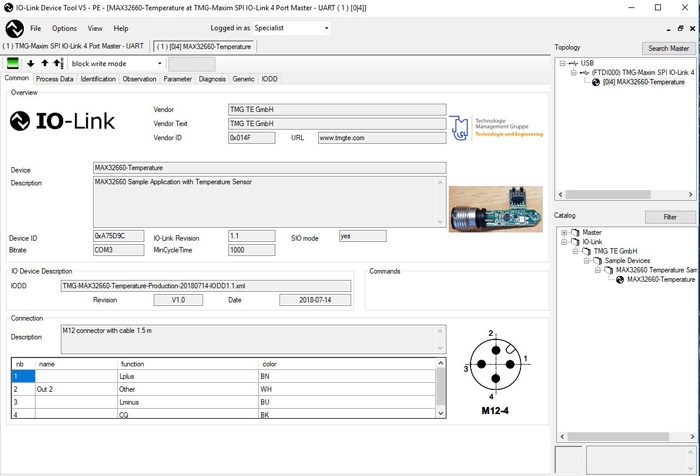Switch to the Generic tab
The width and height of the screenshot is (700, 476).
tap(243, 79)
